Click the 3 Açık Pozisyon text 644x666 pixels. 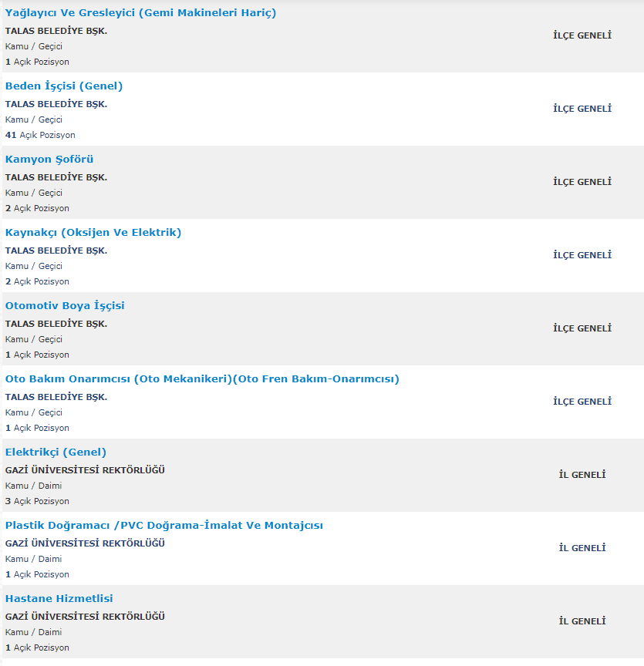[x=37, y=501]
